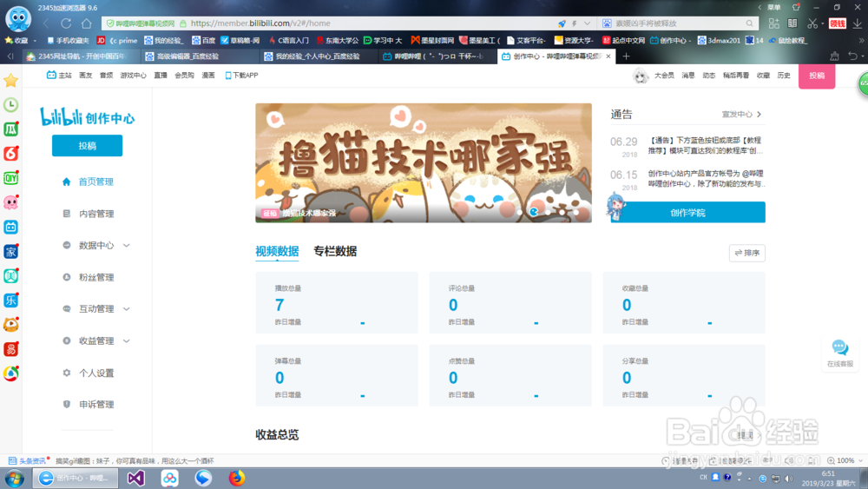Open 粉丝管理 in the side menu
868x489 pixels.
(96, 277)
